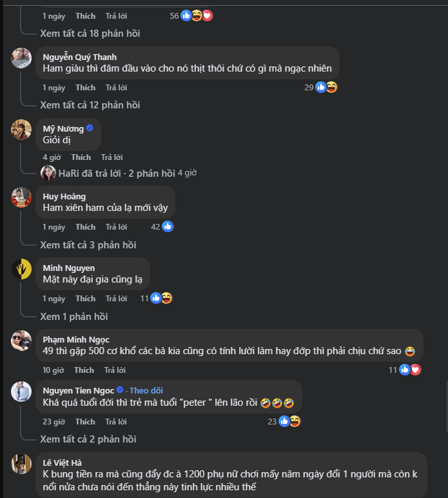
Task: Expand the 1 reply under Minh Nguyen
Action: tap(73, 316)
